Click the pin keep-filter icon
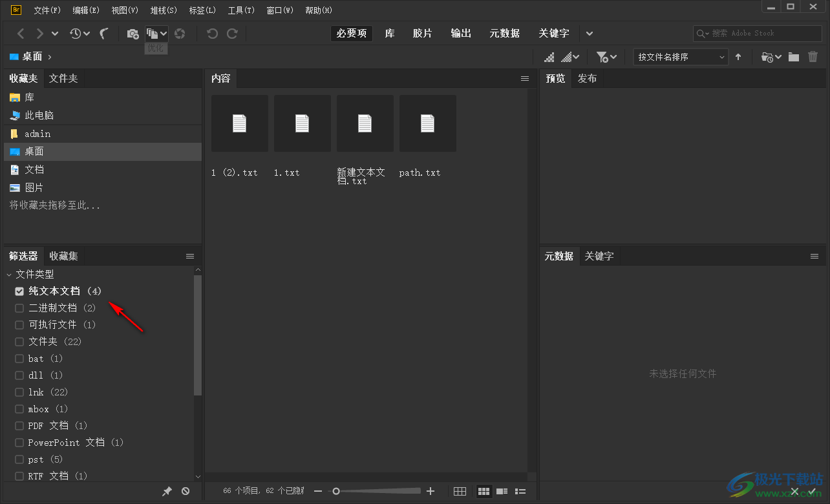The width and height of the screenshot is (830, 504). [167, 491]
